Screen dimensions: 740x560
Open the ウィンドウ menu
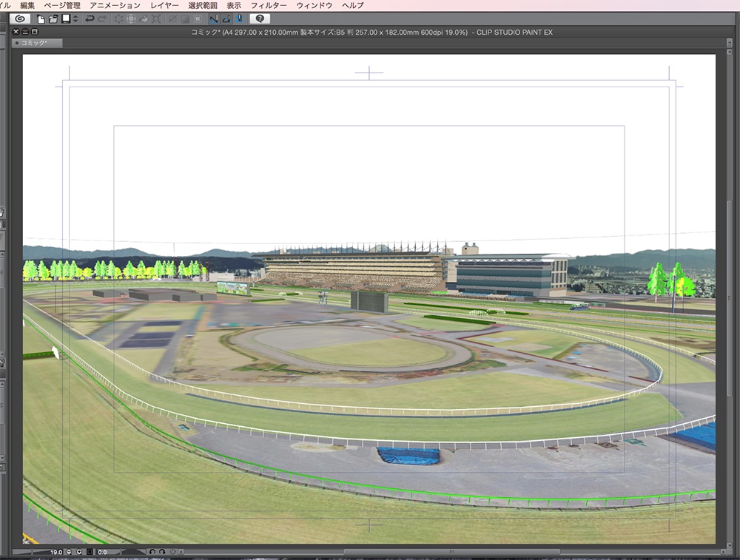tap(314, 5)
